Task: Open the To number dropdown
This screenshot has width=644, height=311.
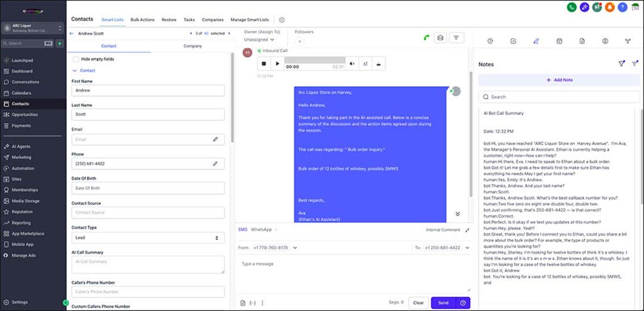Action: (447, 248)
